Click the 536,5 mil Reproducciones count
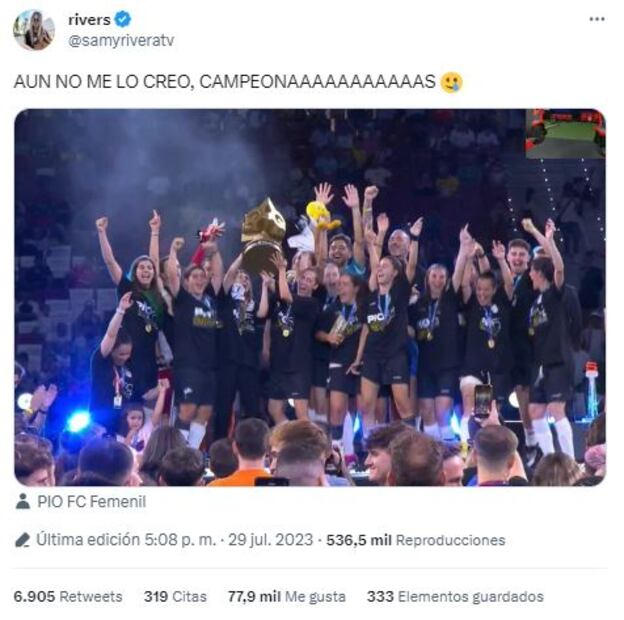The width and height of the screenshot is (624, 620). pyautogui.click(x=415, y=540)
